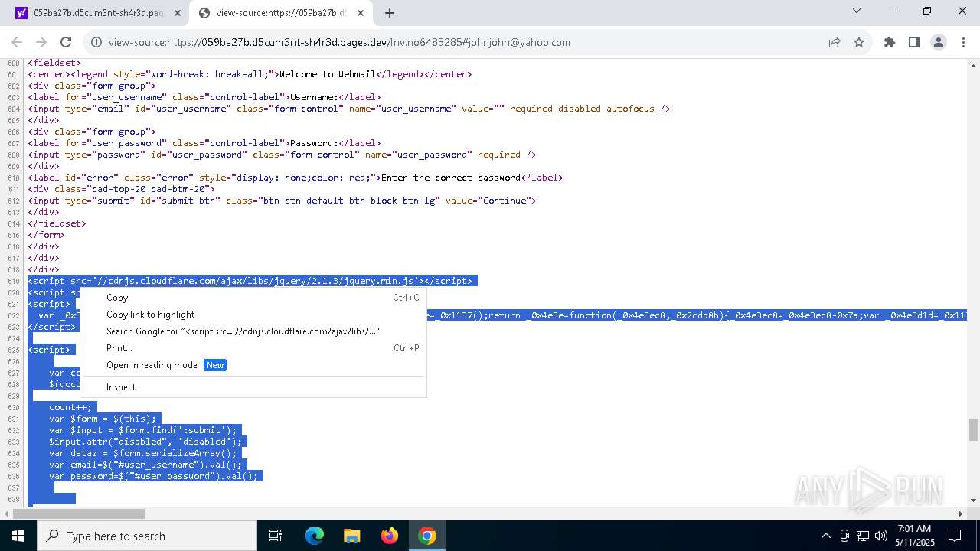Select Search Google for script text

253,331
